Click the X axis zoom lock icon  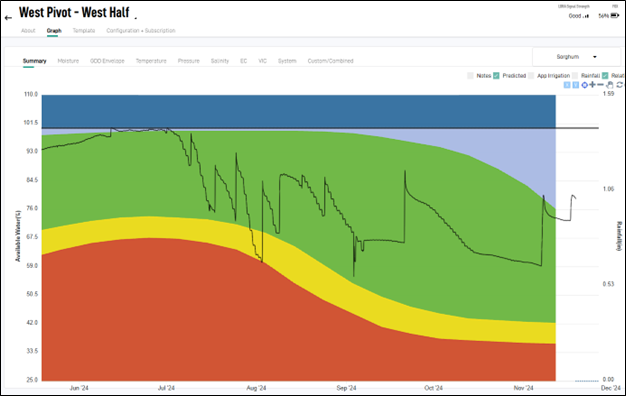(x=567, y=85)
